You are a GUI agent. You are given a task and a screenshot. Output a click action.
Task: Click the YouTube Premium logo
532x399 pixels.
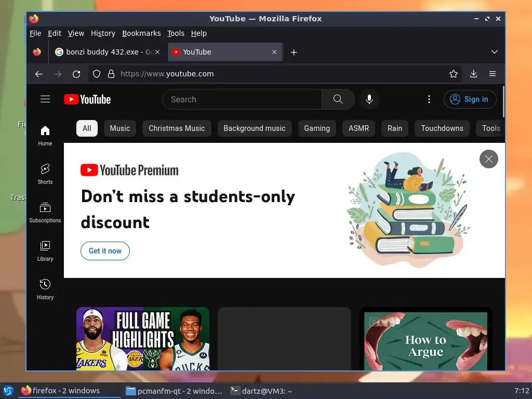(x=129, y=170)
